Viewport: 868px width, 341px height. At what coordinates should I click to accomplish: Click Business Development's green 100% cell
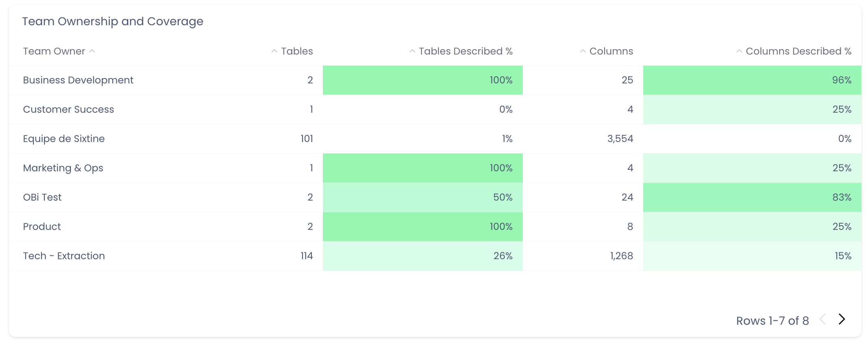pyautogui.click(x=423, y=80)
